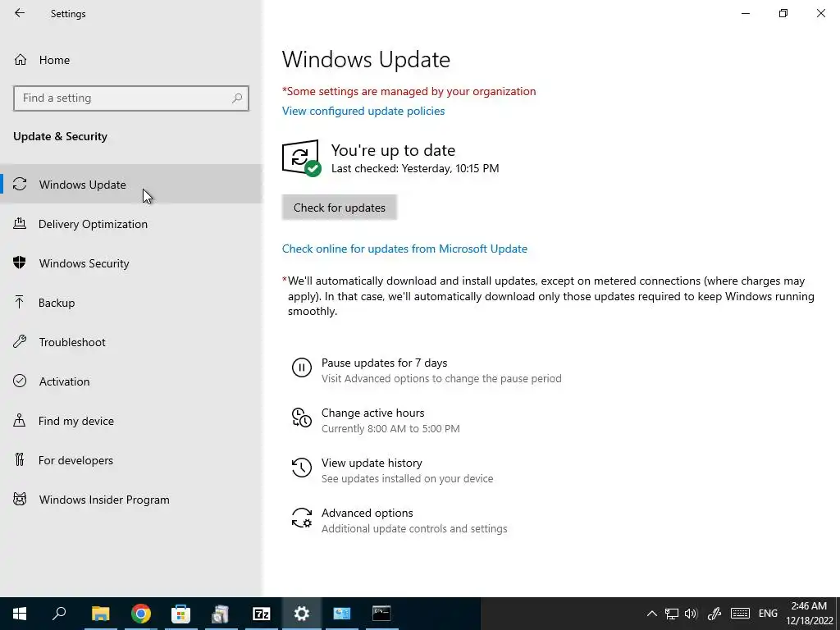Click the Check for updates button
This screenshot has width=840, height=630.
pyautogui.click(x=339, y=208)
